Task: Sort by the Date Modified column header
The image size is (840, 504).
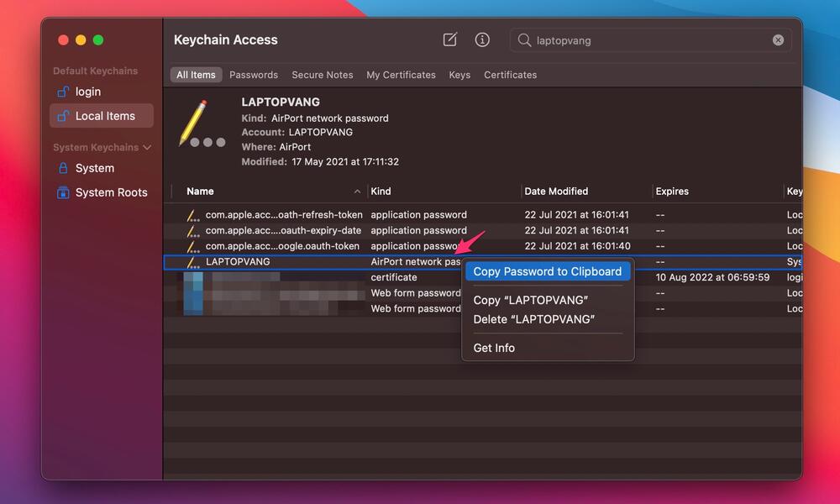Action: point(556,192)
